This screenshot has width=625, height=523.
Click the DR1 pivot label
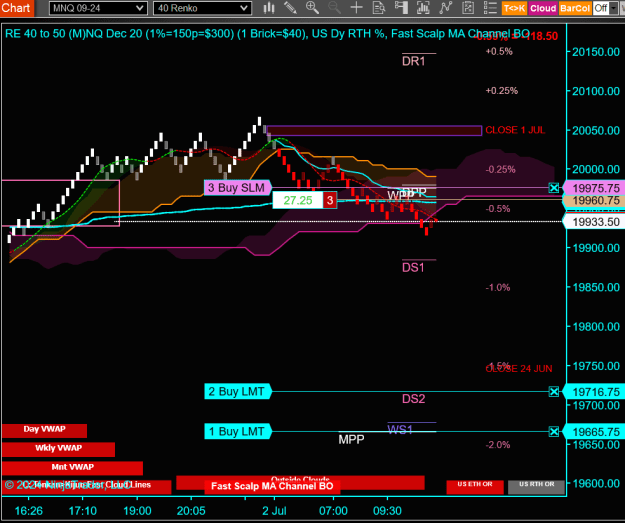coord(414,61)
